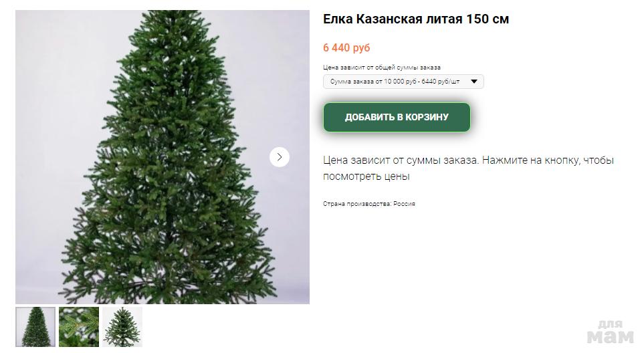Show the next product photo with arrow
The image size is (644, 353).
[280, 157]
